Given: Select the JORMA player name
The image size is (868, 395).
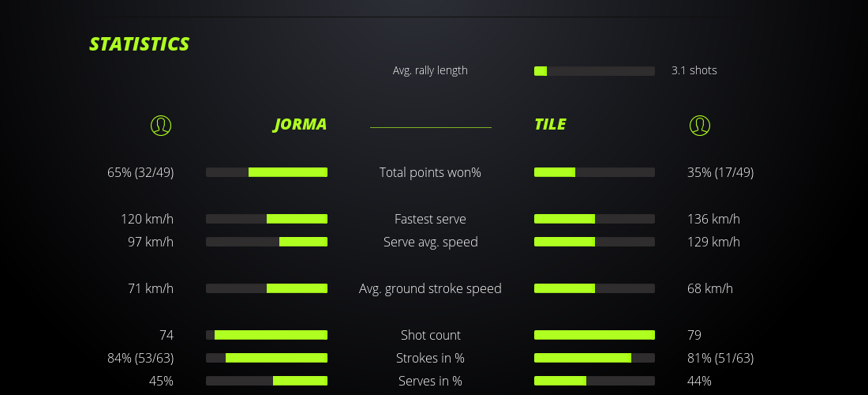Looking at the screenshot, I should click(300, 125).
